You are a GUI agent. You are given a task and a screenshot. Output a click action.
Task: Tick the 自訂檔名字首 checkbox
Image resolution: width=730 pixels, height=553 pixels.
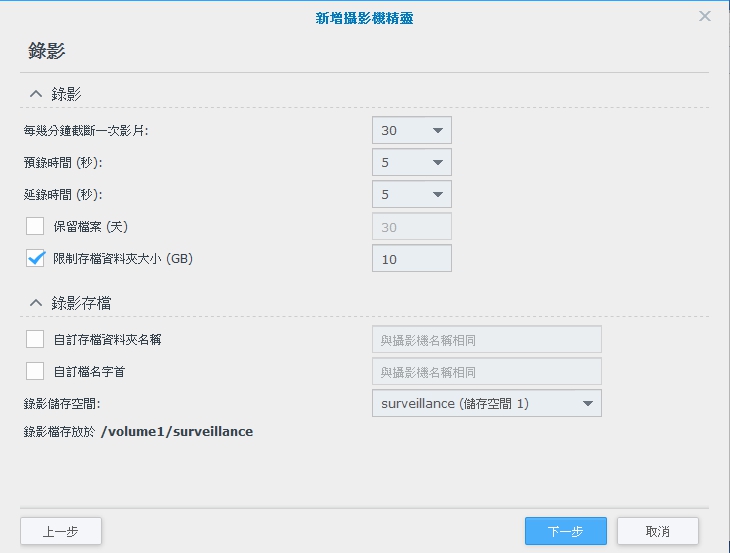click(35, 371)
